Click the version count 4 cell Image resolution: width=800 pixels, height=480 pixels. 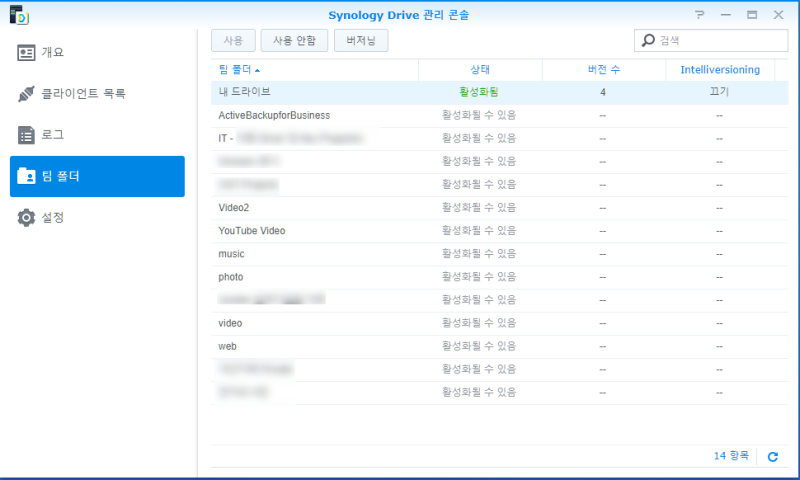point(603,92)
